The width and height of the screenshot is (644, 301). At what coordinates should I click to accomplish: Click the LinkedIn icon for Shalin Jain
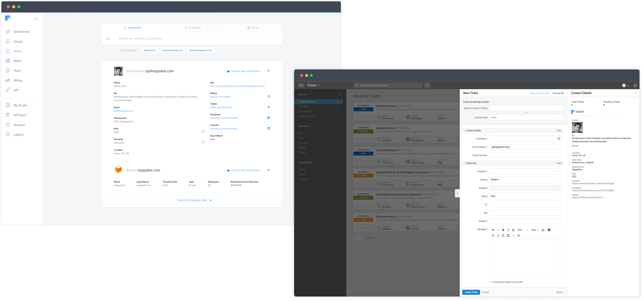[x=268, y=129]
